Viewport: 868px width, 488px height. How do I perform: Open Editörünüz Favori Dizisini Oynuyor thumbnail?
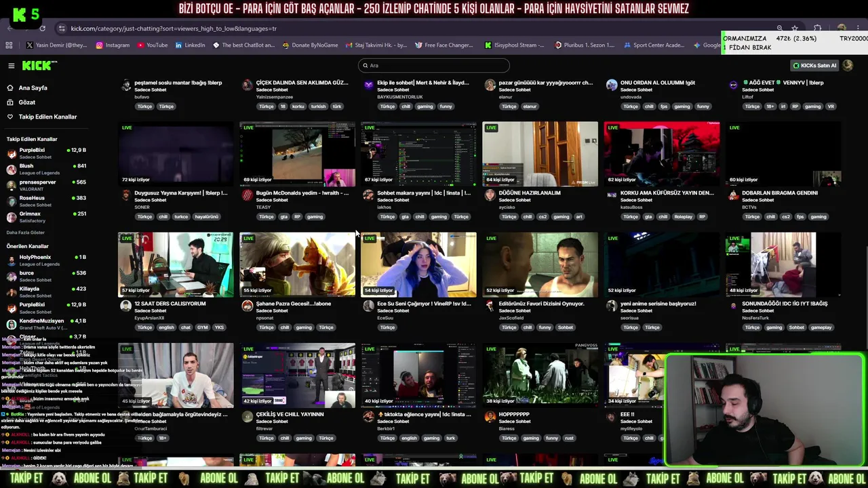coord(540,264)
